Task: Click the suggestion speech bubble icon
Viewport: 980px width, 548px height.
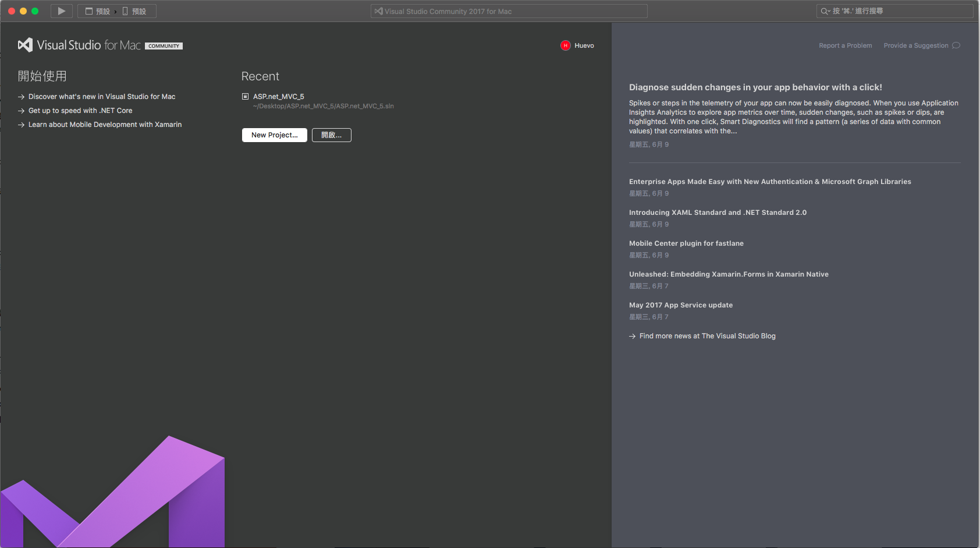Action: coord(956,45)
